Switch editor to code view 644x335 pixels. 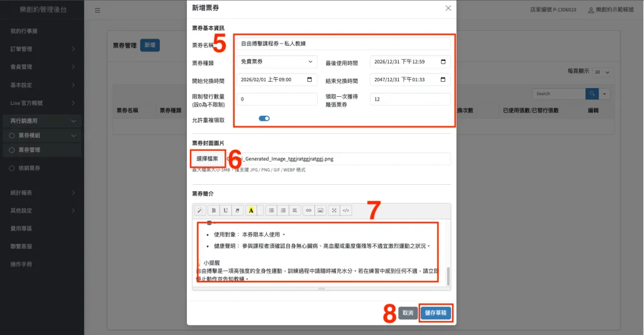click(346, 211)
